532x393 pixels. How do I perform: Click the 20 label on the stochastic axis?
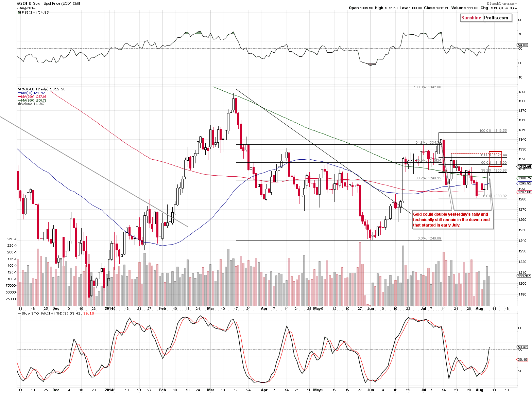(x=520, y=371)
